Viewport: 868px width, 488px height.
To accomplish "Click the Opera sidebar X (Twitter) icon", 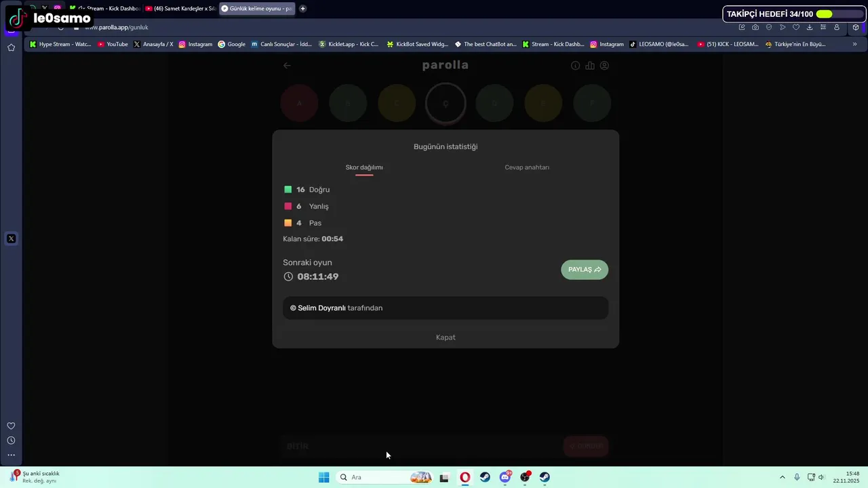I will 11,239.
